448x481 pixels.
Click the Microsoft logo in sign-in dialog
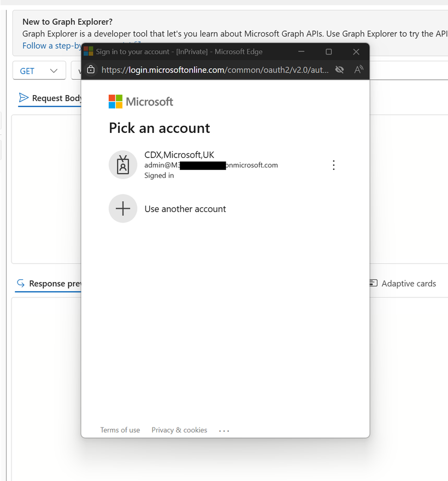(141, 102)
